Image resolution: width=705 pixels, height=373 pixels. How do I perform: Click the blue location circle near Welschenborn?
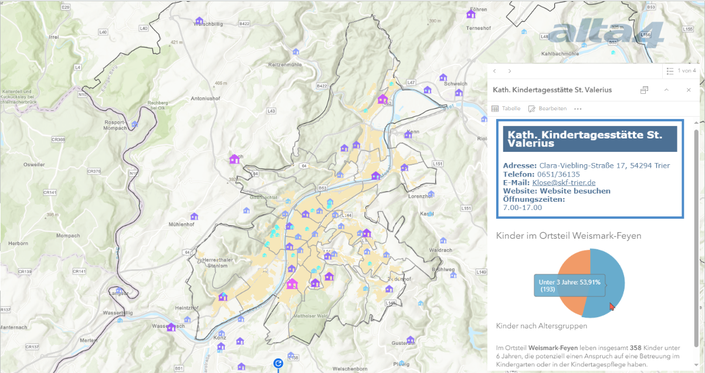point(278,363)
